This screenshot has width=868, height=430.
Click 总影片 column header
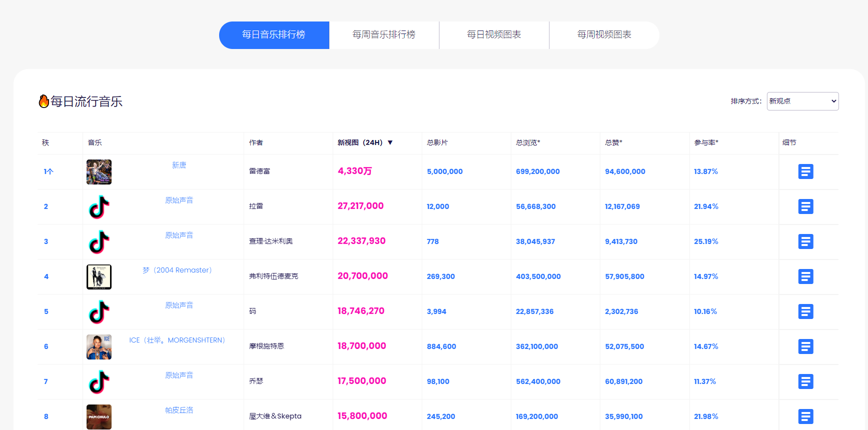pyautogui.click(x=437, y=142)
